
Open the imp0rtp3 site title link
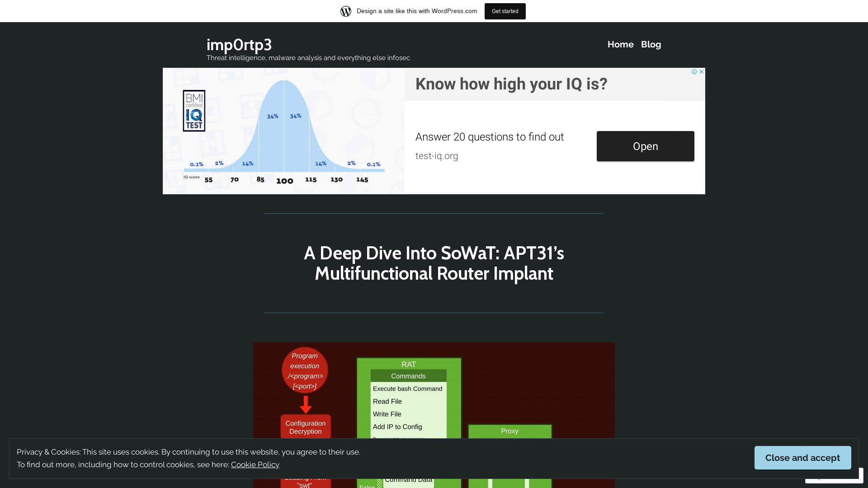click(239, 45)
